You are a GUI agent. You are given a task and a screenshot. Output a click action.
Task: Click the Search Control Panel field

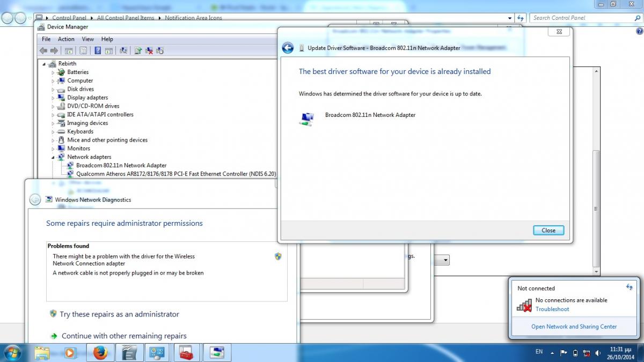585,18
